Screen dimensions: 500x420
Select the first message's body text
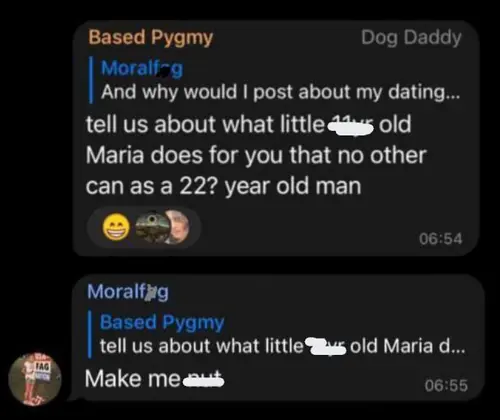coord(256,155)
